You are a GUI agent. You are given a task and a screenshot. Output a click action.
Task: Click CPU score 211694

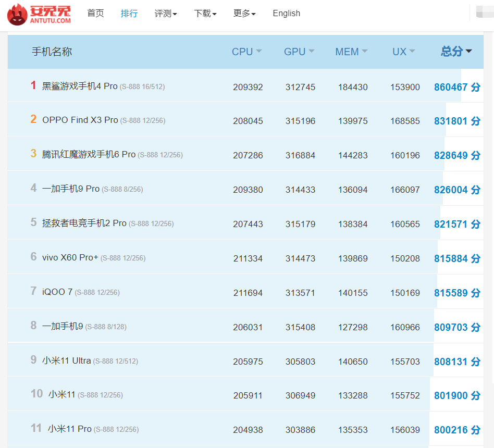click(x=248, y=293)
